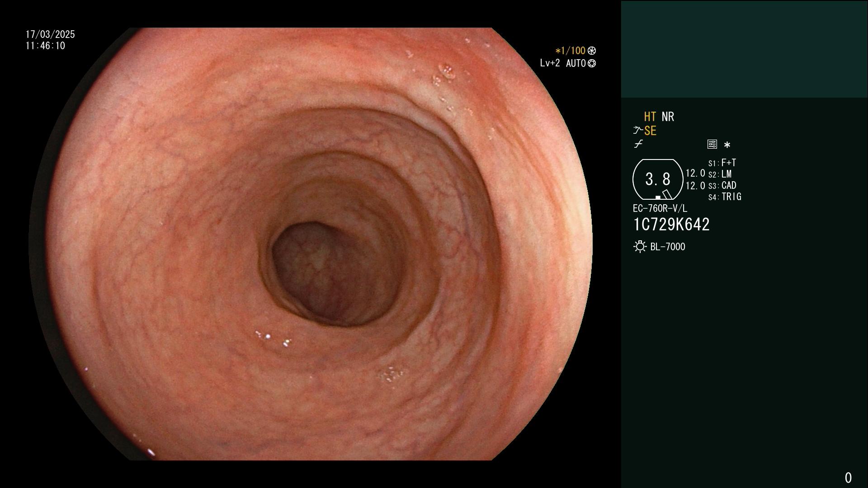This screenshot has width=868, height=488.
Task: Click the scope diameter outline showing 3.8
Action: point(658,179)
